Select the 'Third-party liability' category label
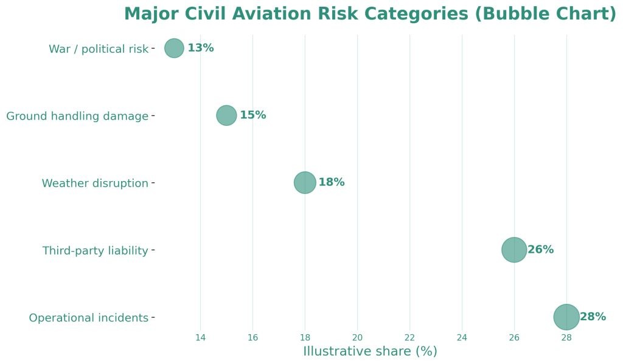This screenshot has width=623, height=364. (x=96, y=250)
